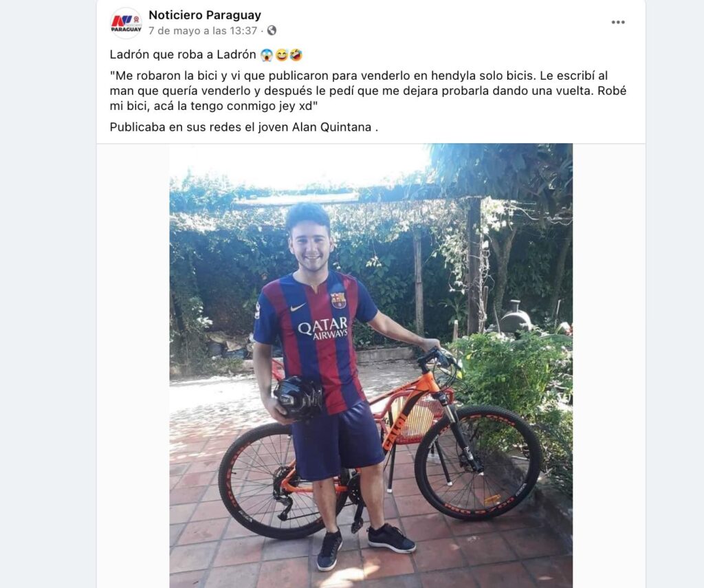Click the grinning sweat smile emoji
The width and height of the screenshot is (704, 588).
(x=281, y=55)
